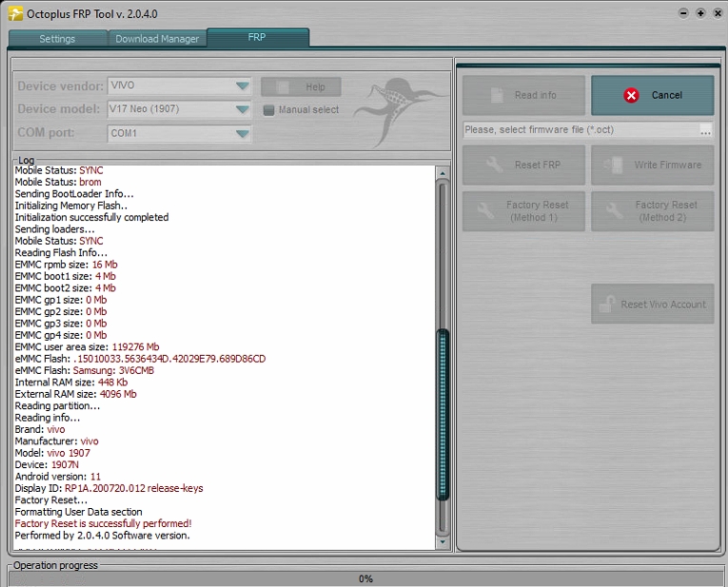The image size is (728, 587).
Task: Click log line 'Reading partition...'
Action: pyautogui.click(x=57, y=405)
